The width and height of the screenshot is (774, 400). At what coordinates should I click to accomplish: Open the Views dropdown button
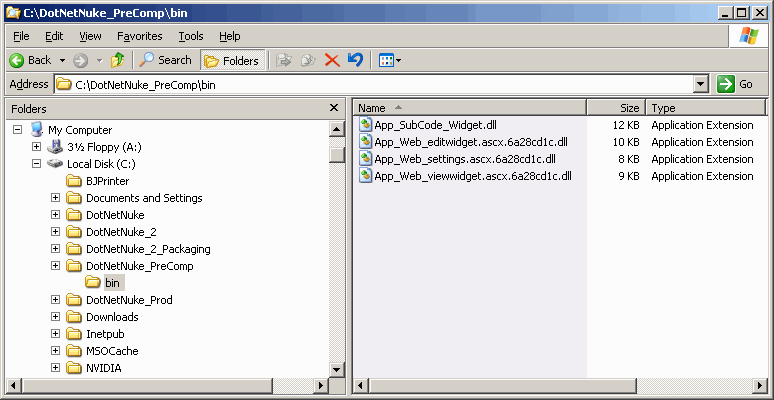coord(389,60)
